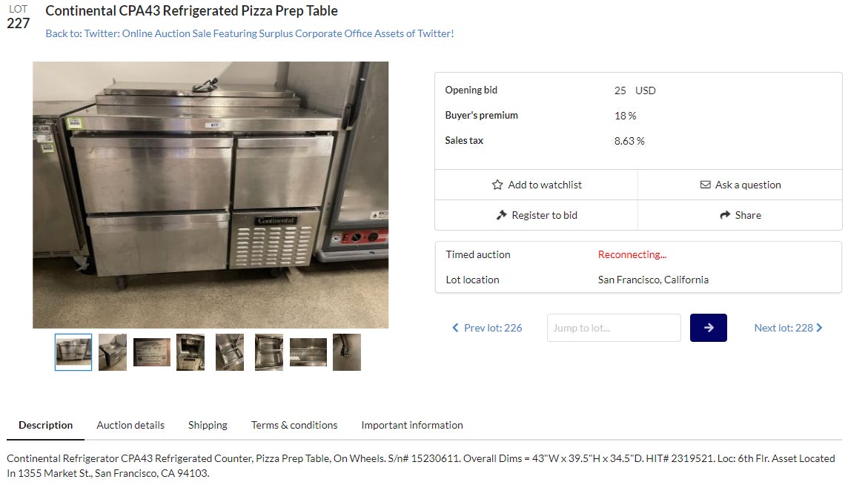This screenshot has width=868, height=485.
Task: Open the Back to Twitter auction sale link
Action: tap(249, 33)
